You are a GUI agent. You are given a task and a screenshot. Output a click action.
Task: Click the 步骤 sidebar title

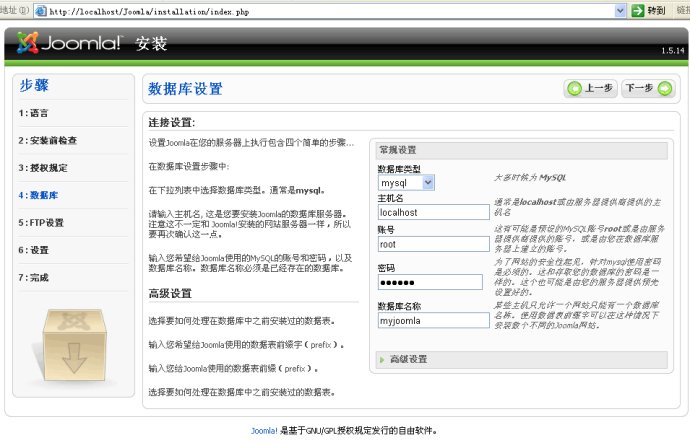[x=34, y=85]
